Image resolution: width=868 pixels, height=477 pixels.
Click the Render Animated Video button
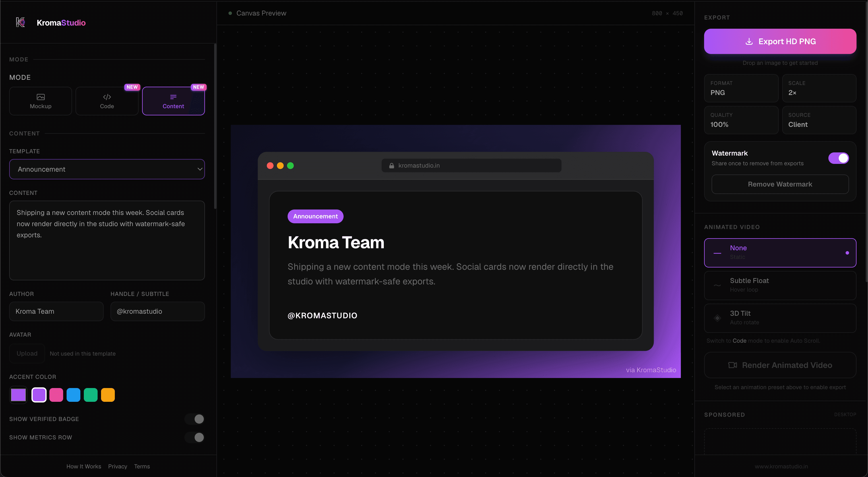click(780, 365)
